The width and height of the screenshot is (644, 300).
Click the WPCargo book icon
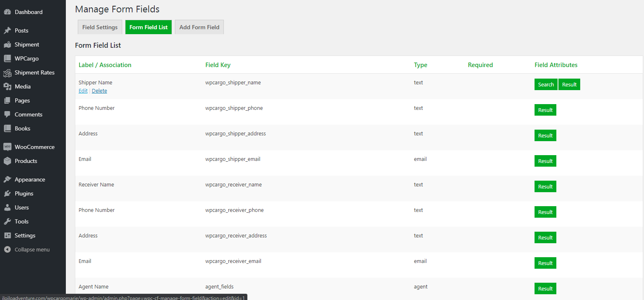(x=7, y=58)
